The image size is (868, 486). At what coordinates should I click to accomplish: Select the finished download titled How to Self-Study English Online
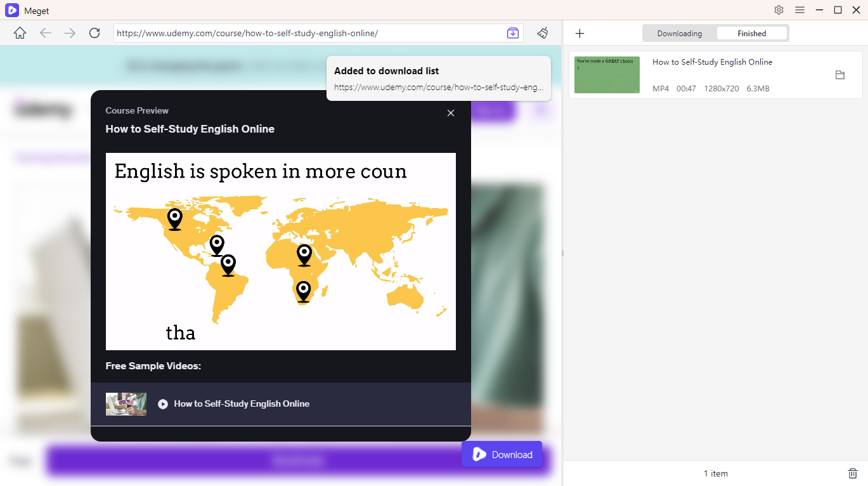pyautogui.click(x=712, y=62)
